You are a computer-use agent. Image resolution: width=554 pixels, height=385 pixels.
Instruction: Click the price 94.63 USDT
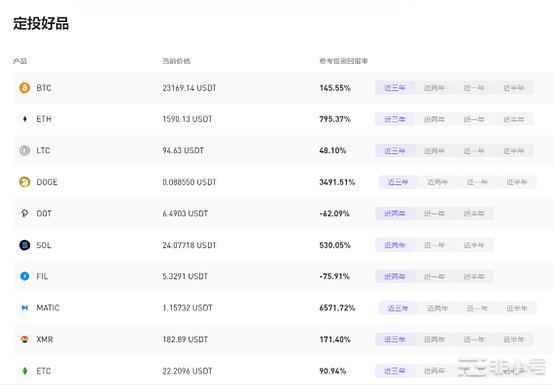[183, 150]
